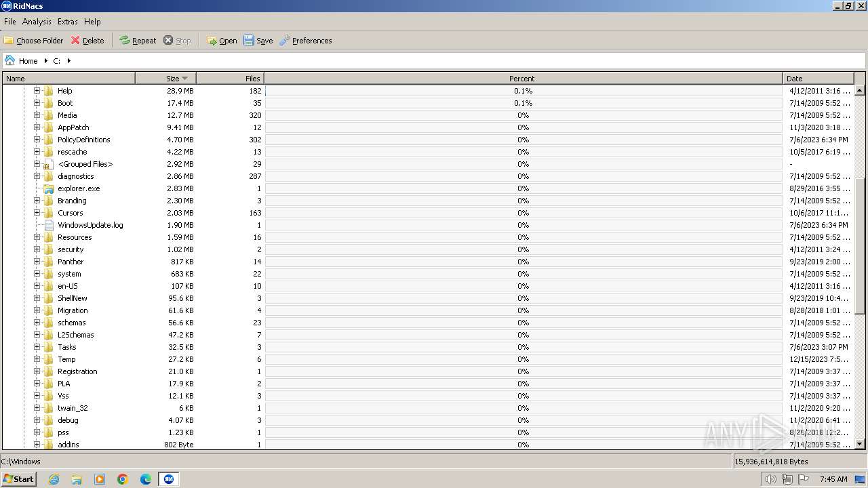This screenshot has height=488, width=868.
Task: Open the Analysis menu
Action: 37,22
